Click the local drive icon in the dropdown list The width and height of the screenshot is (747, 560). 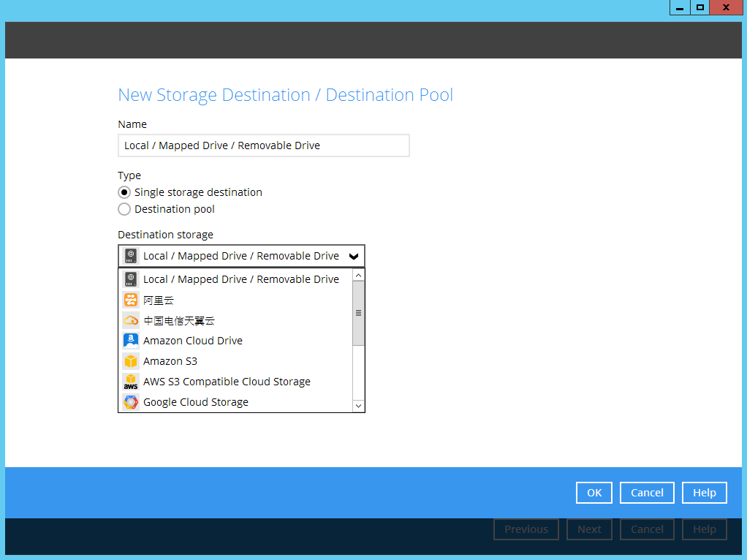(x=131, y=279)
